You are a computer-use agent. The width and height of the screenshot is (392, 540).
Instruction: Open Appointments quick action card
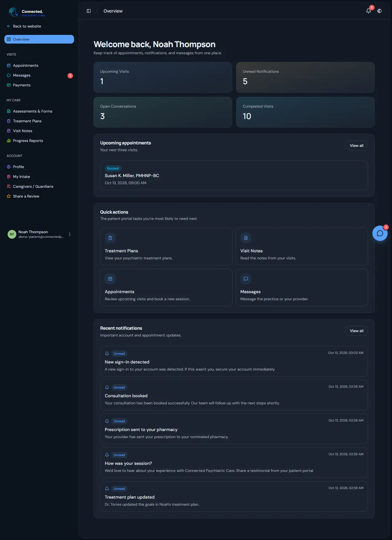166,287
